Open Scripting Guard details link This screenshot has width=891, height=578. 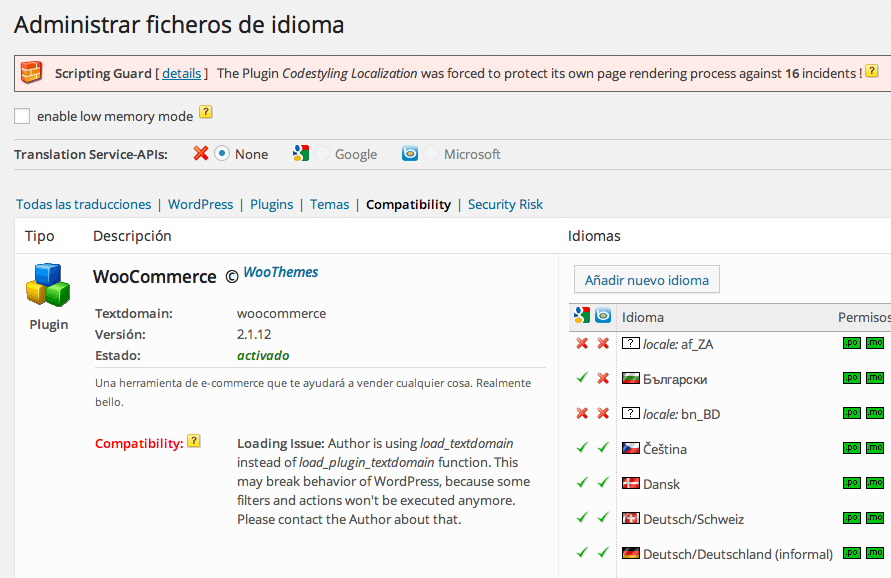tap(182, 73)
